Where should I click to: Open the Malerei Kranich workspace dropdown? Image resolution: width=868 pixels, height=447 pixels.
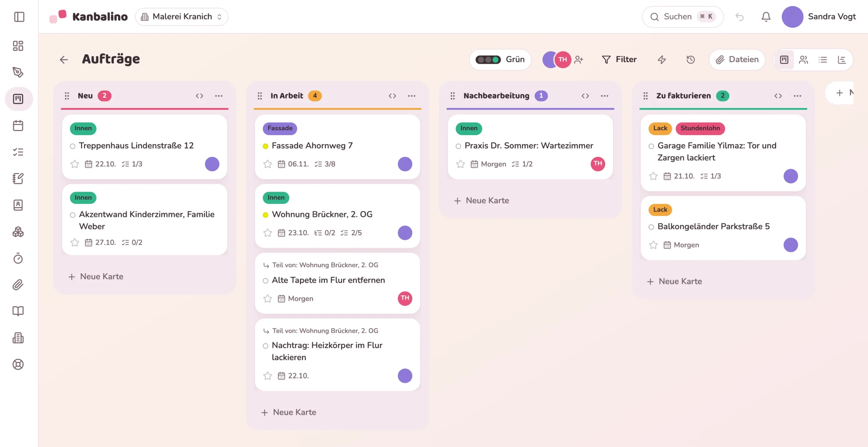[182, 17]
